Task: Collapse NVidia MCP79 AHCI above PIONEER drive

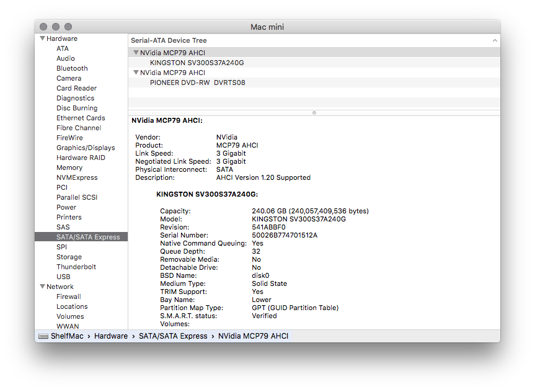Action: (136, 73)
